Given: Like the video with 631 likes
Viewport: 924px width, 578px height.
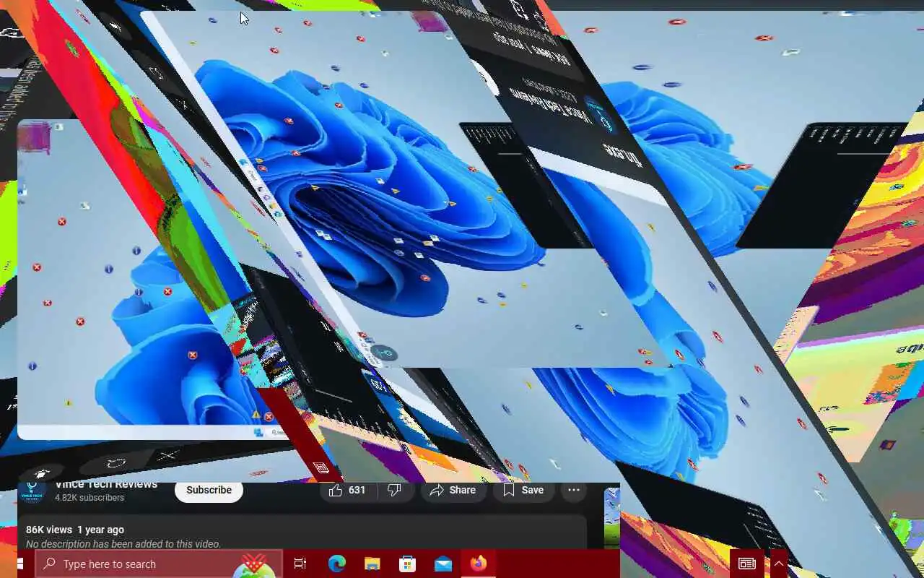Looking at the screenshot, I should [347, 491].
